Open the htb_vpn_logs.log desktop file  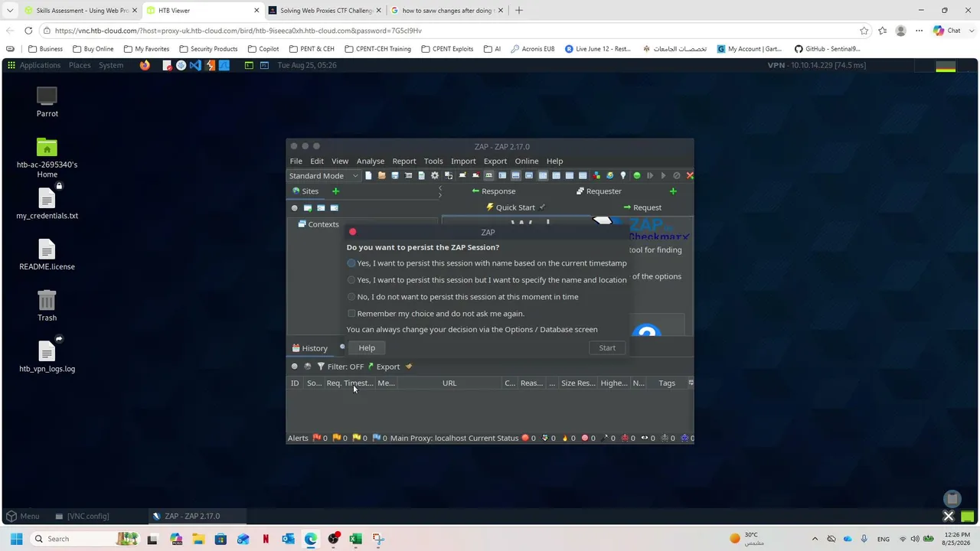pyautogui.click(x=47, y=356)
